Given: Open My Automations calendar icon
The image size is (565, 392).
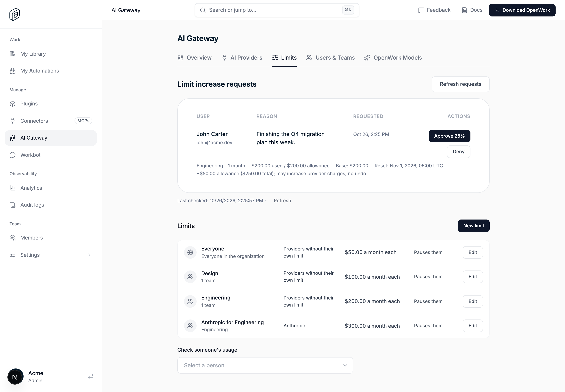Looking at the screenshot, I should [13, 71].
